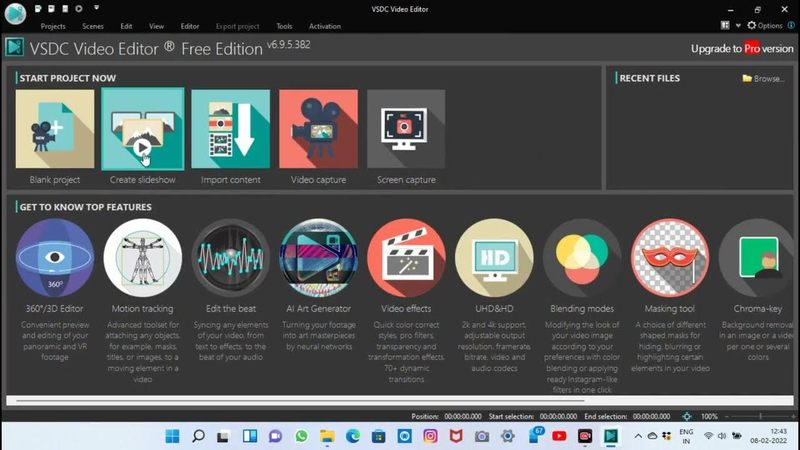
Task: Show hidden system tray icons
Action: point(638,436)
